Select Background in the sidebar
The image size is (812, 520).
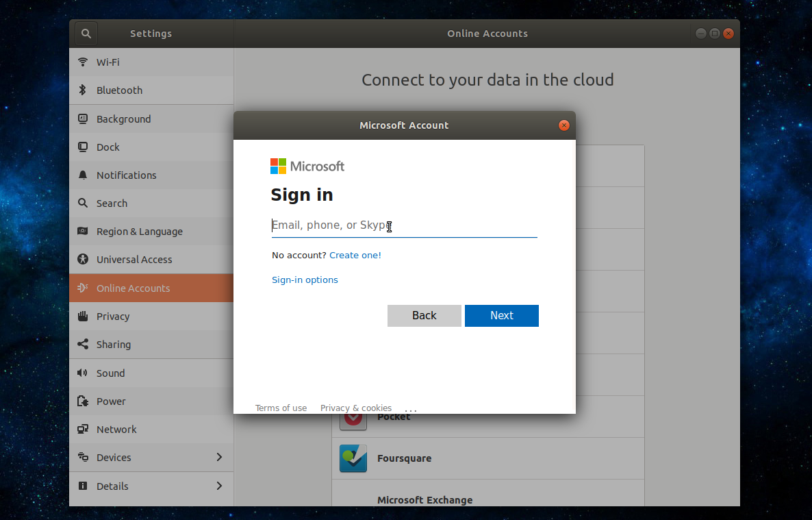tap(151, 119)
